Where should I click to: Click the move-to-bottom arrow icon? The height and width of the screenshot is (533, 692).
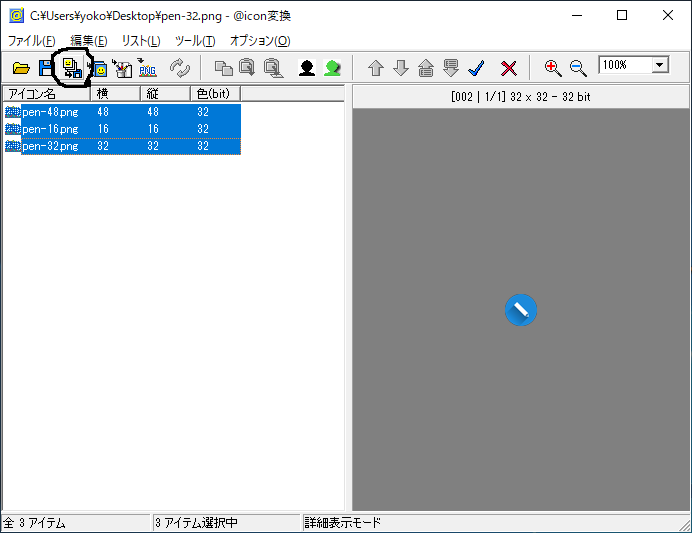(x=451, y=68)
